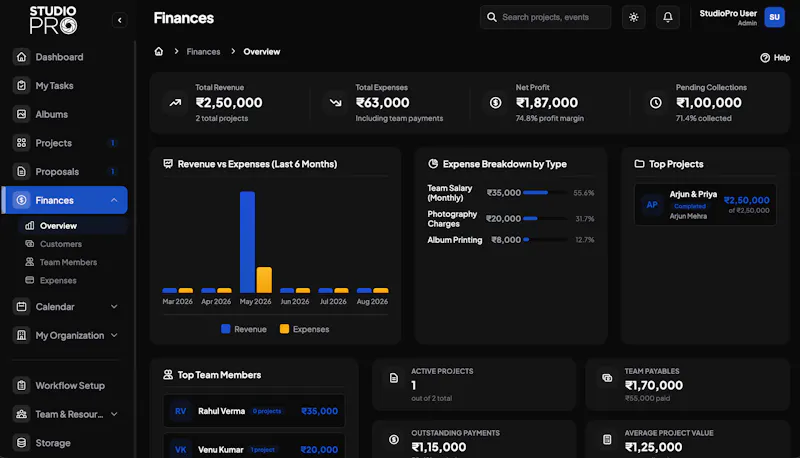Click the breadcrumb home icon

pos(159,52)
